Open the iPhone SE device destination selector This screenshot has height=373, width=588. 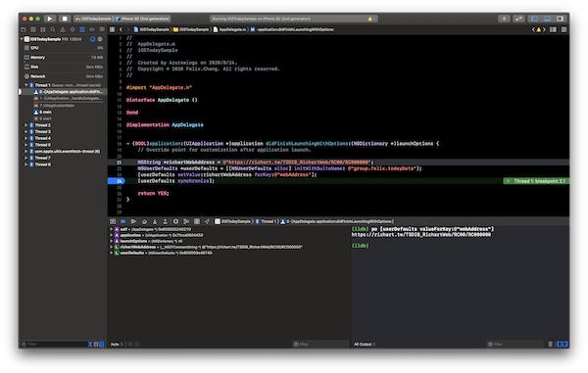[143, 19]
